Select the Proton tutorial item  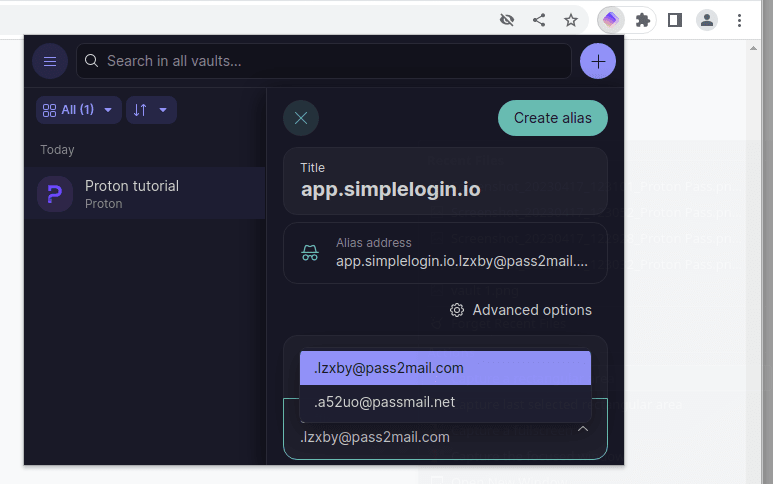(145, 193)
